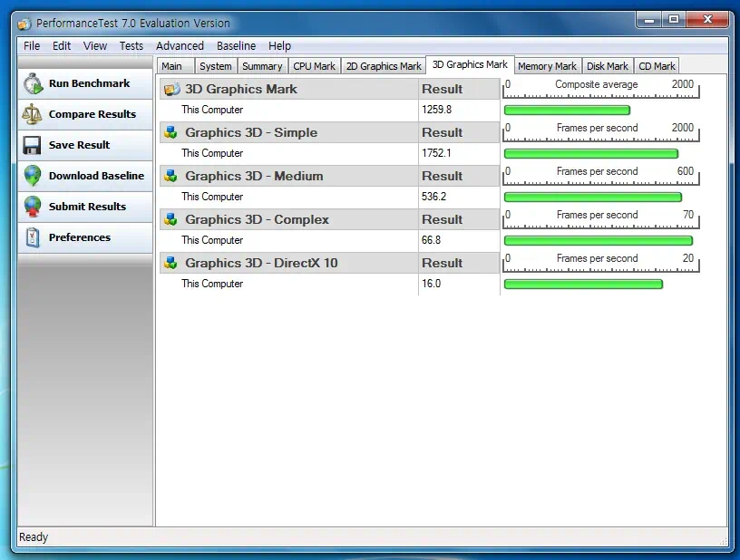Screen dimensions: 740x560
Task: Open the Tests menu
Action: tap(131, 45)
